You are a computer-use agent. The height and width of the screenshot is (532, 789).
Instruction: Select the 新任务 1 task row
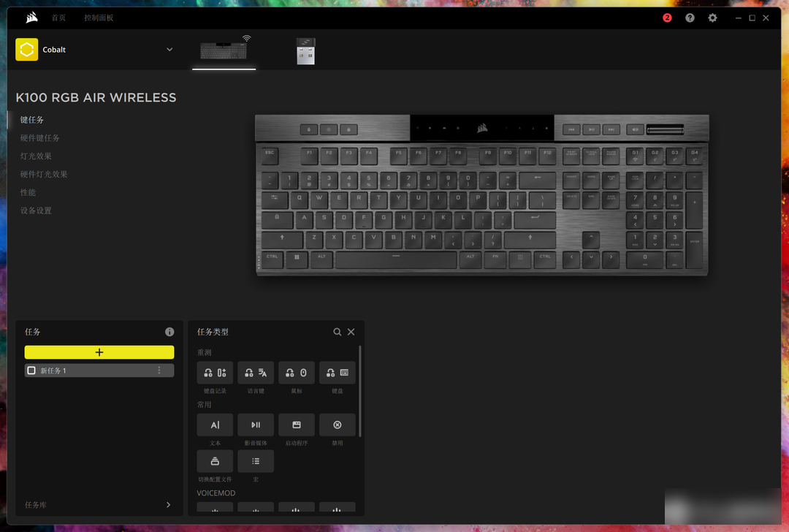click(99, 370)
